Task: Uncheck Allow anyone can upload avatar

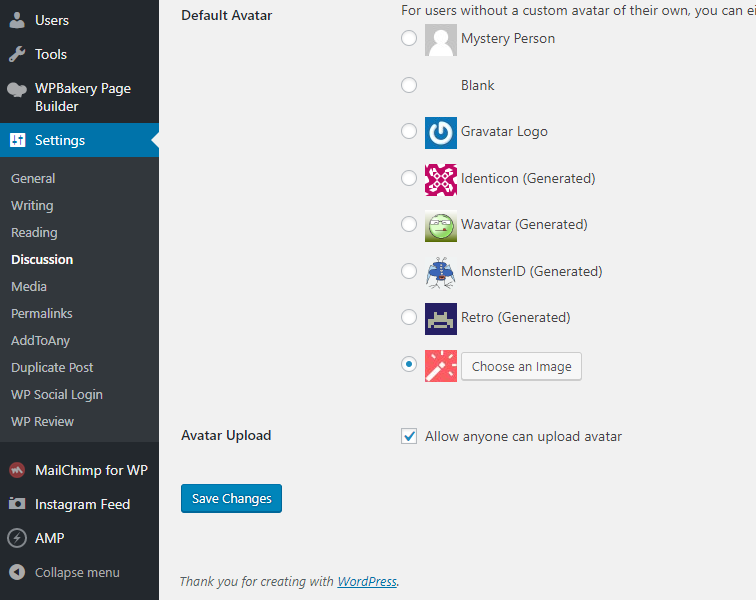Action: pos(409,436)
